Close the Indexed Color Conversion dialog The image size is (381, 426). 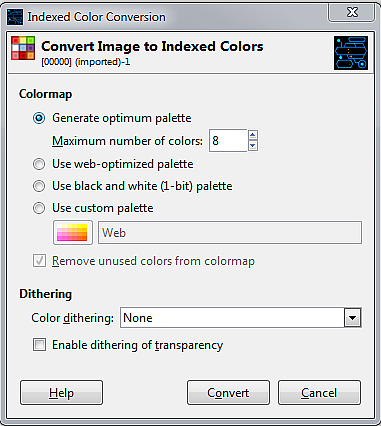click(x=352, y=13)
